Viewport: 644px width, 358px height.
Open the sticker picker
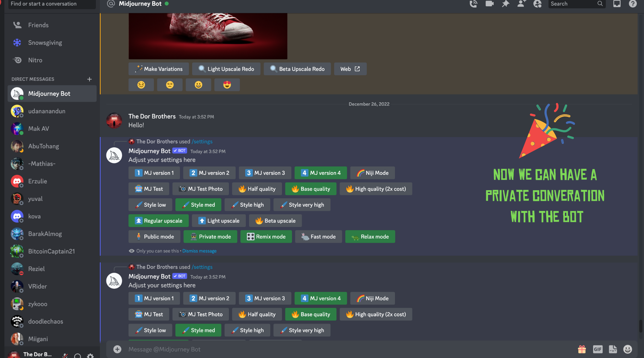[x=613, y=349]
